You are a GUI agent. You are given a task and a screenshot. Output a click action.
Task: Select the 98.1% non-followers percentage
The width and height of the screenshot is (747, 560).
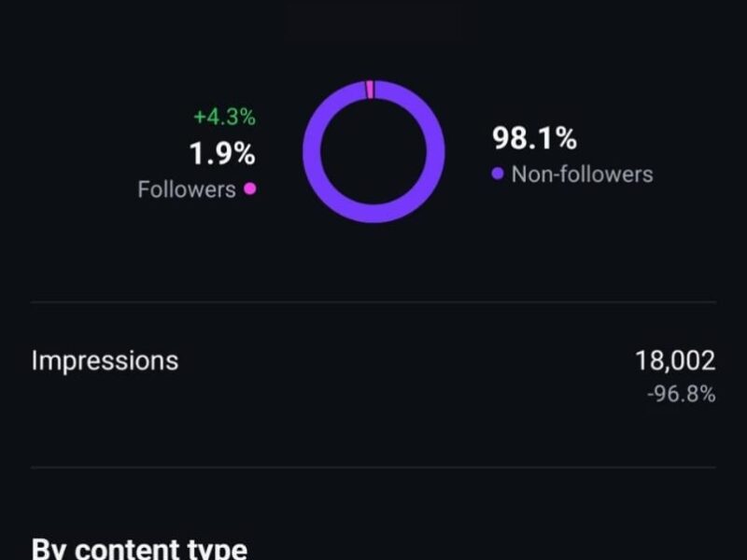[534, 139]
